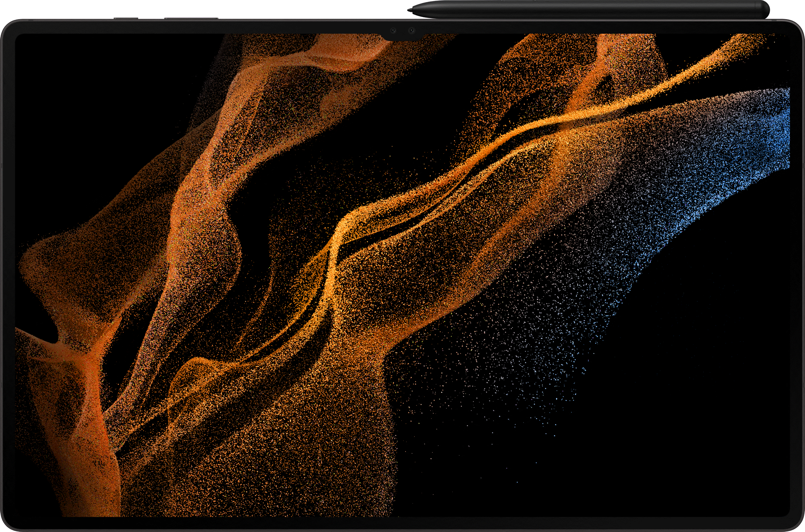The height and width of the screenshot is (532, 805).
Task: Click the right front camera lens in the notch
Action: click(411, 31)
